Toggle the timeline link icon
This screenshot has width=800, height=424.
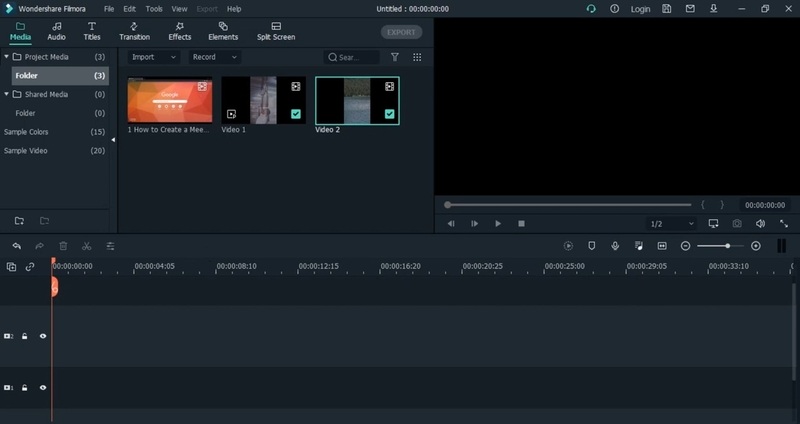30,267
